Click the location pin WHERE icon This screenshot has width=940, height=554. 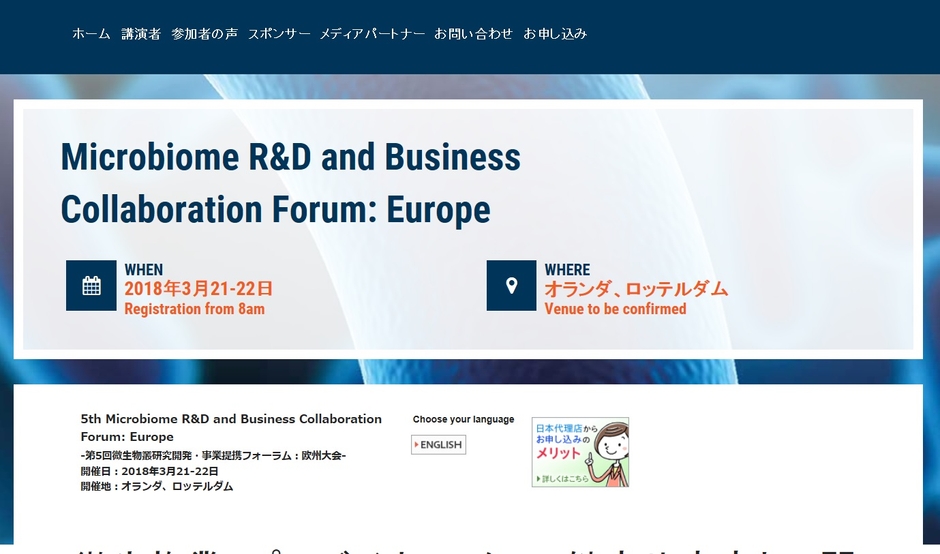[x=511, y=285]
